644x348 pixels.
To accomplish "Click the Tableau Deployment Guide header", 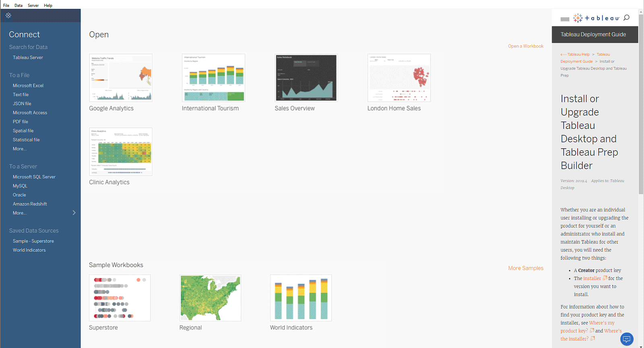I will click(x=593, y=35).
